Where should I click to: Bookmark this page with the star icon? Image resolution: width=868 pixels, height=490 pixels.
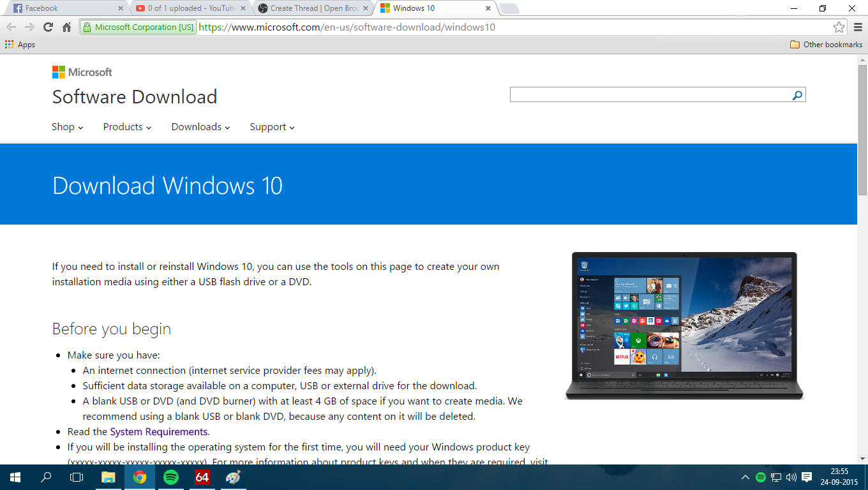[x=839, y=27]
